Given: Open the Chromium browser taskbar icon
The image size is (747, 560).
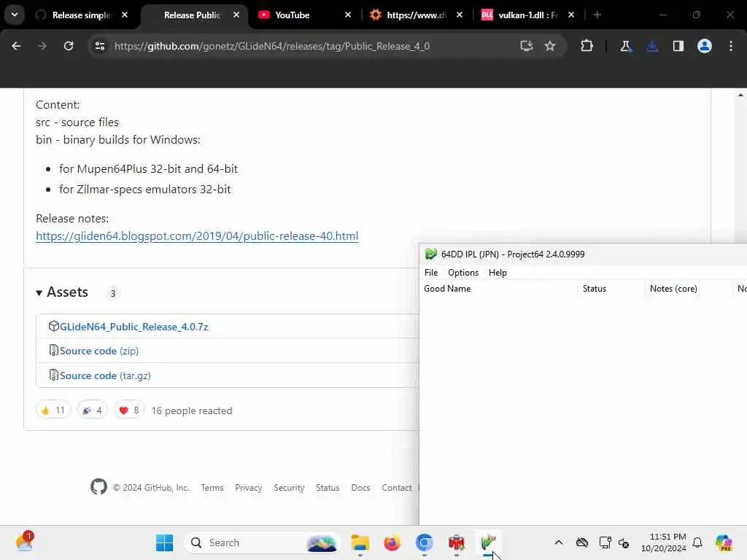Looking at the screenshot, I should [x=424, y=542].
